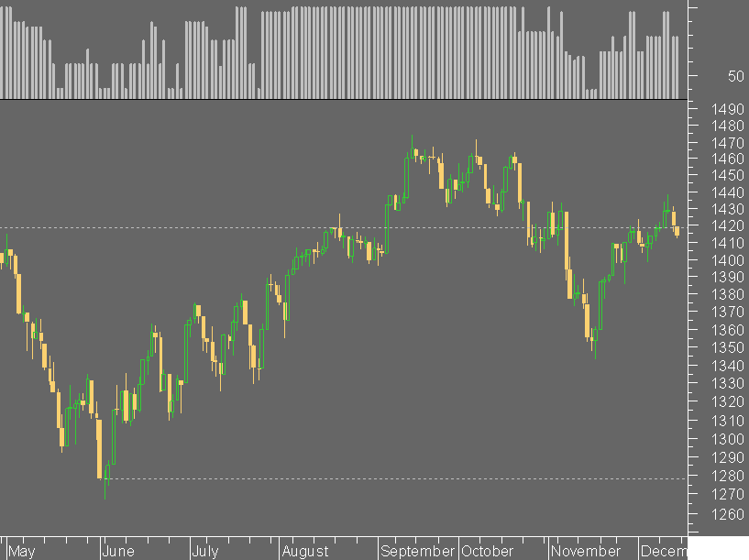Click the 1430 value on the price scale
The height and width of the screenshot is (560, 749).
coord(728,209)
